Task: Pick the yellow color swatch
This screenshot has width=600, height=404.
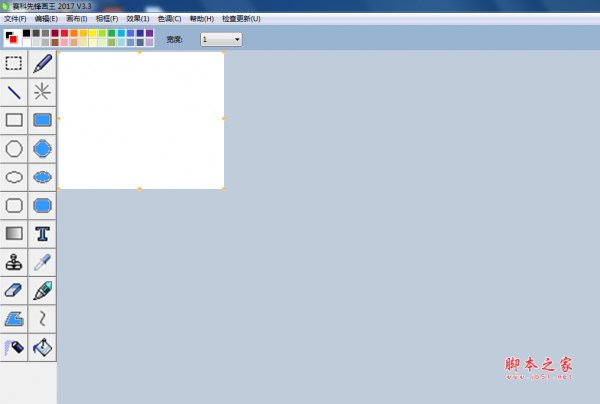Action: coord(93,33)
